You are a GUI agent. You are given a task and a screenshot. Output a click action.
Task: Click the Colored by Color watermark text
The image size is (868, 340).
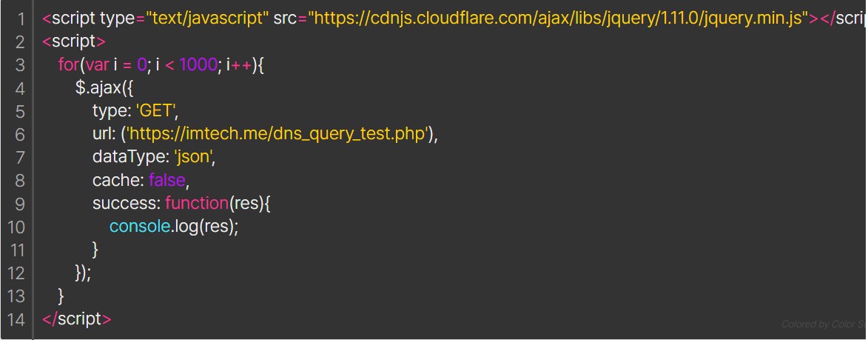point(823,324)
